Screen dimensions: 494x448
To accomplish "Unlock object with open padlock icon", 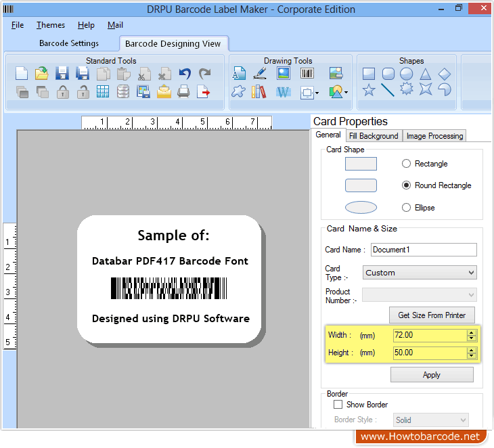I will [x=83, y=92].
